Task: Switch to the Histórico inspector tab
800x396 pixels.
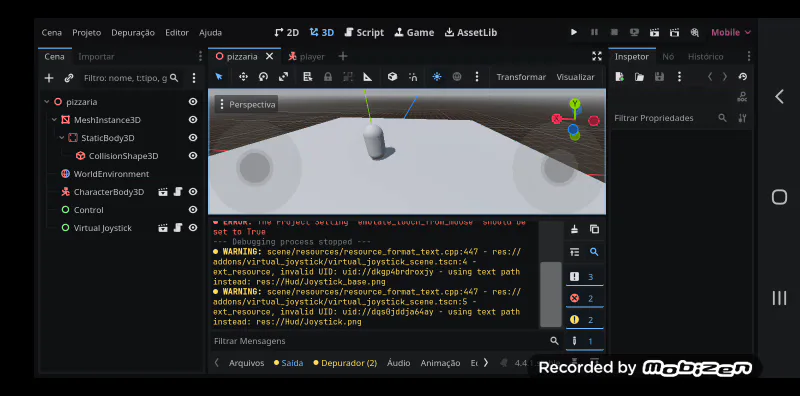Action: click(706, 57)
